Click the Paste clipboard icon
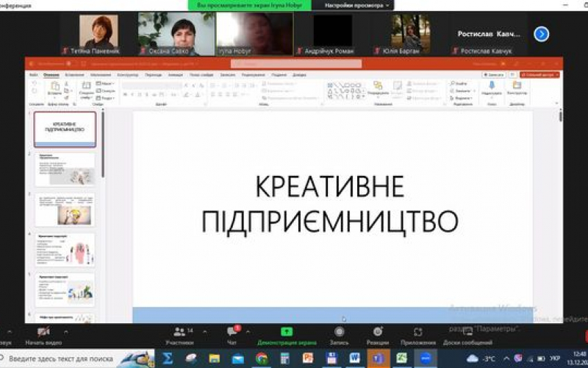The height and width of the screenshot is (368, 588). (x=54, y=86)
